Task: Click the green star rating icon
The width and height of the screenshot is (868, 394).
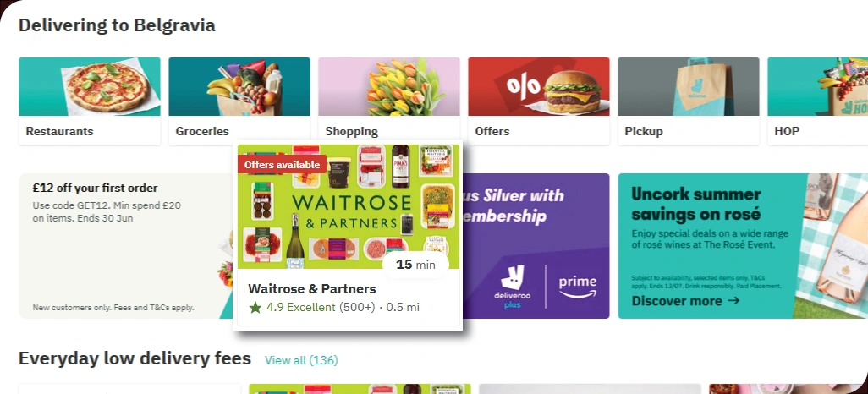Action: tap(255, 307)
